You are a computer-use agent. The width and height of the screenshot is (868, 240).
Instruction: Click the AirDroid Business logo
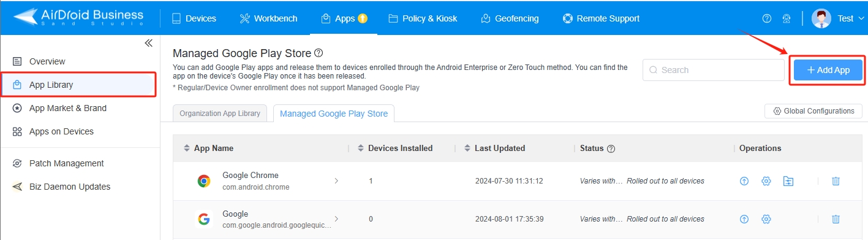[x=78, y=17]
